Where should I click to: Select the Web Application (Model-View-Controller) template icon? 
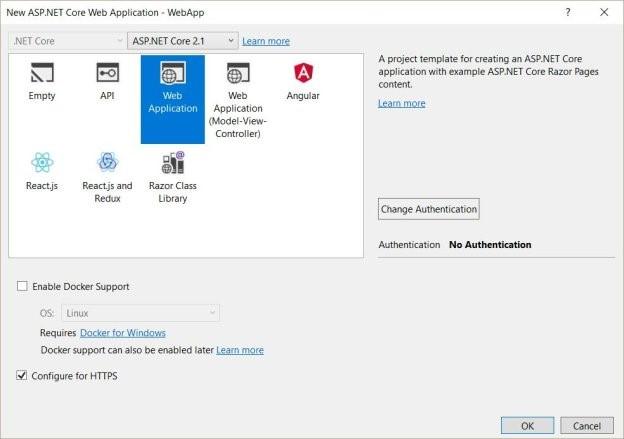tap(238, 72)
